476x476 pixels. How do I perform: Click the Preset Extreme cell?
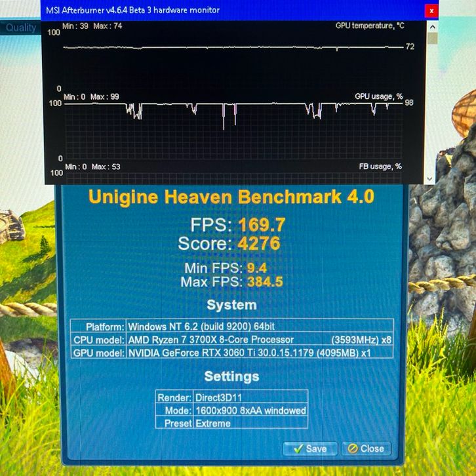point(250,424)
